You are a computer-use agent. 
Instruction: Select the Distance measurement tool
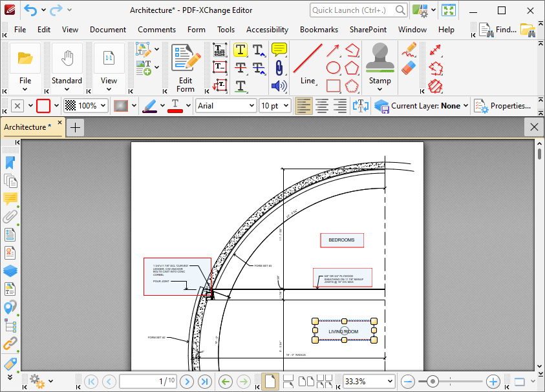click(435, 50)
